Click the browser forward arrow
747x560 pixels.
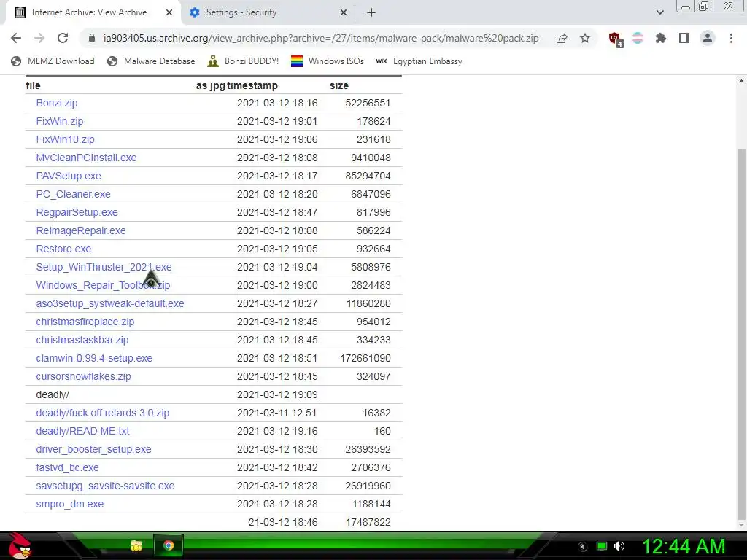tap(39, 38)
